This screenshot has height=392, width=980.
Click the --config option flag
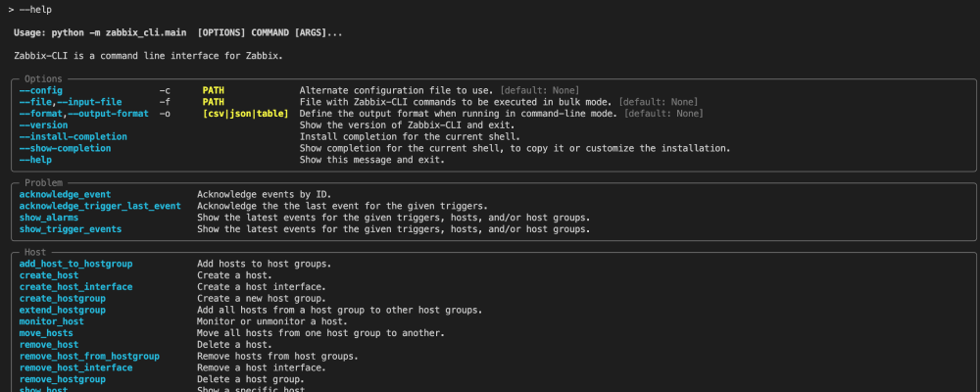[x=40, y=90]
